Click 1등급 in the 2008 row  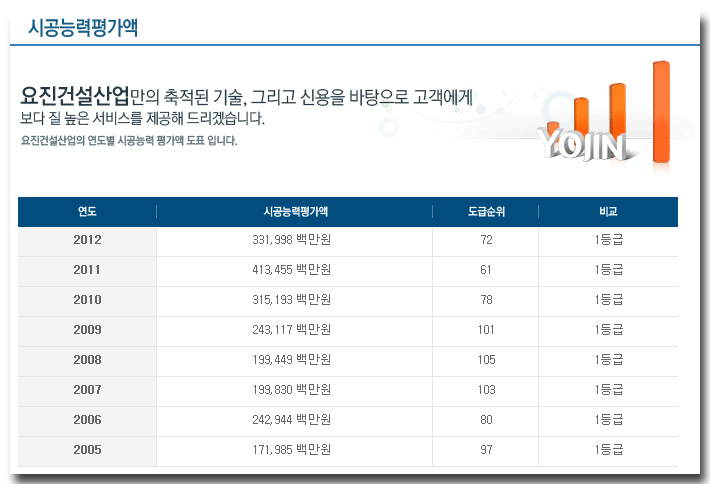[x=609, y=359]
